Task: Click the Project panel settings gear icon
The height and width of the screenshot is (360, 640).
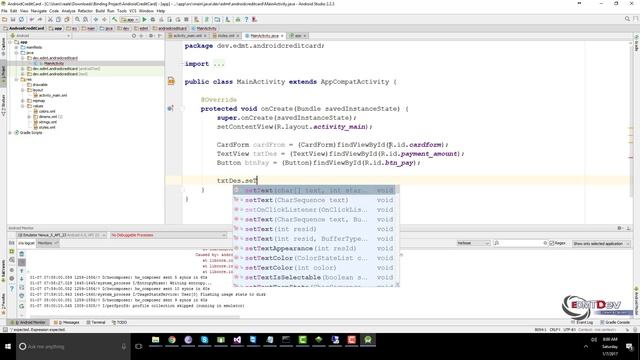Action: [151, 36]
